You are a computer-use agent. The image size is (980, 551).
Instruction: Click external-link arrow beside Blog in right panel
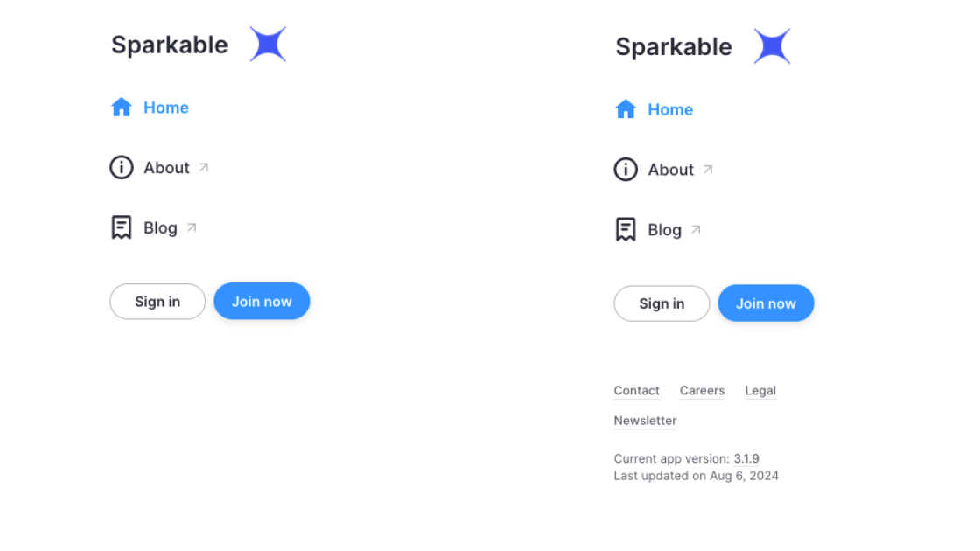696,230
